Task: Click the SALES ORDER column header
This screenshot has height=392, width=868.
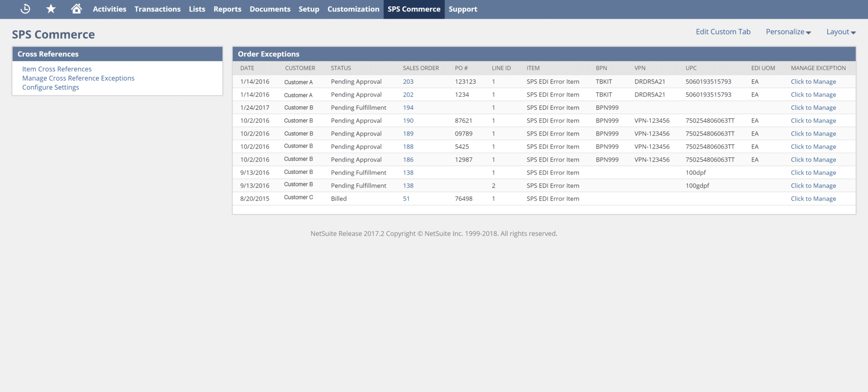Action: (x=421, y=68)
